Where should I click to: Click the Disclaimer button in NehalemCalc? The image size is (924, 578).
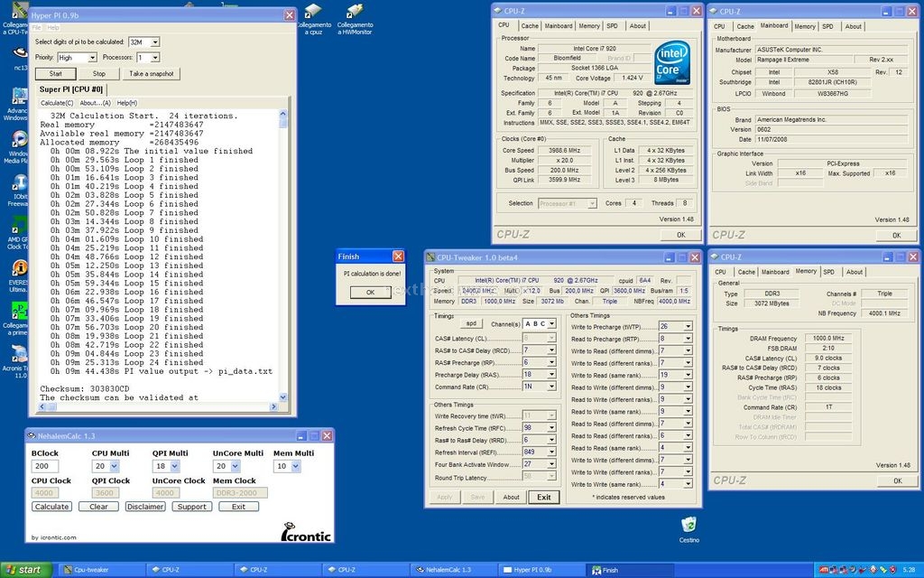(145, 507)
